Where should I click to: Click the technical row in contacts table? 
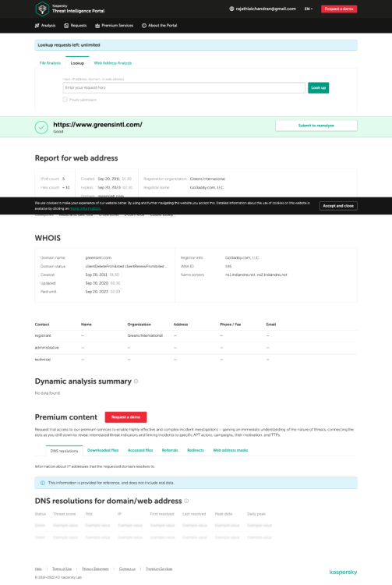[196, 360]
